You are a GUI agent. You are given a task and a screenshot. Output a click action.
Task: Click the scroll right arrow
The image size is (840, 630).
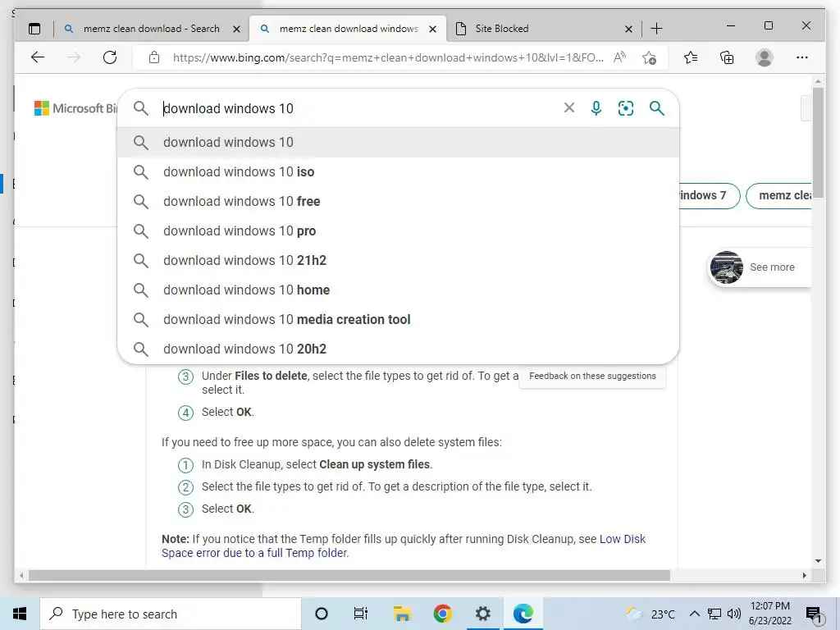point(804,575)
